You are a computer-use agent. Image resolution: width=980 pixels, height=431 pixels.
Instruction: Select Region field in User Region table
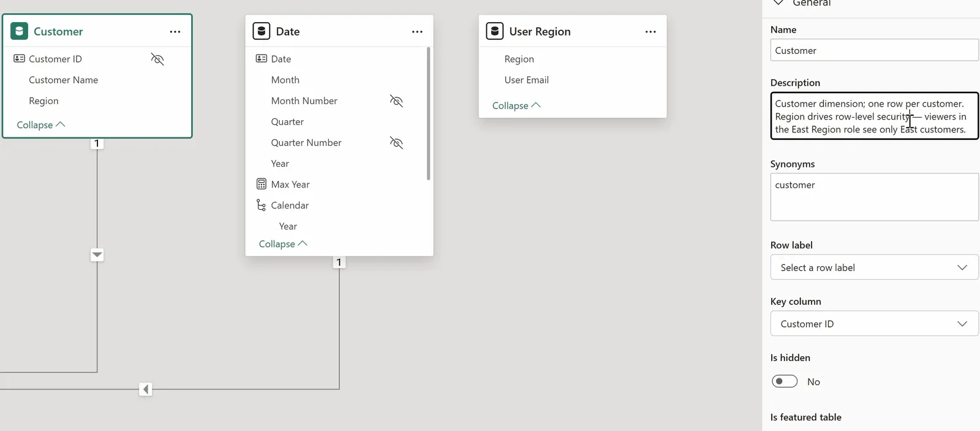click(x=519, y=59)
